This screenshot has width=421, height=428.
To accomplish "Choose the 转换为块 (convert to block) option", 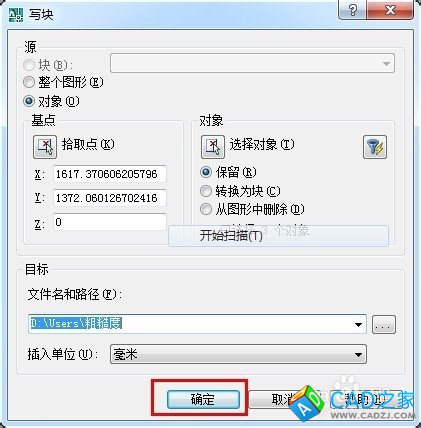I will coord(206,191).
